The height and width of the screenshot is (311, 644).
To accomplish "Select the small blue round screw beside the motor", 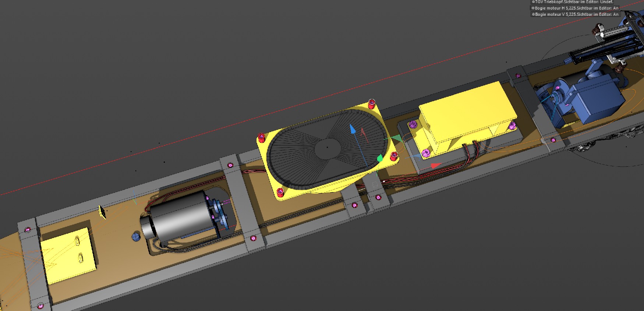I will tap(136, 236).
